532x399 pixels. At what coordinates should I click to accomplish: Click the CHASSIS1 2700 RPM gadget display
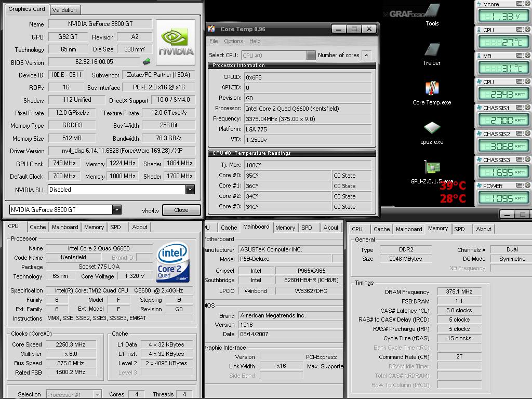pyautogui.click(x=503, y=120)
